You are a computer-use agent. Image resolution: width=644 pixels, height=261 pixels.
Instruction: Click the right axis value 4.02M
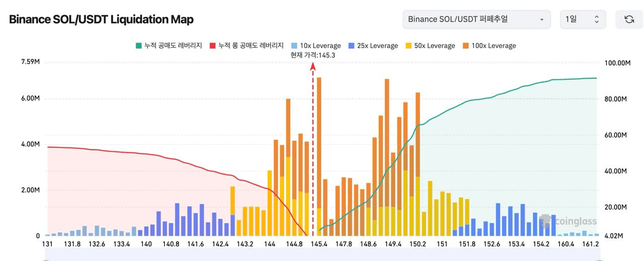click(x=613, y=236)
